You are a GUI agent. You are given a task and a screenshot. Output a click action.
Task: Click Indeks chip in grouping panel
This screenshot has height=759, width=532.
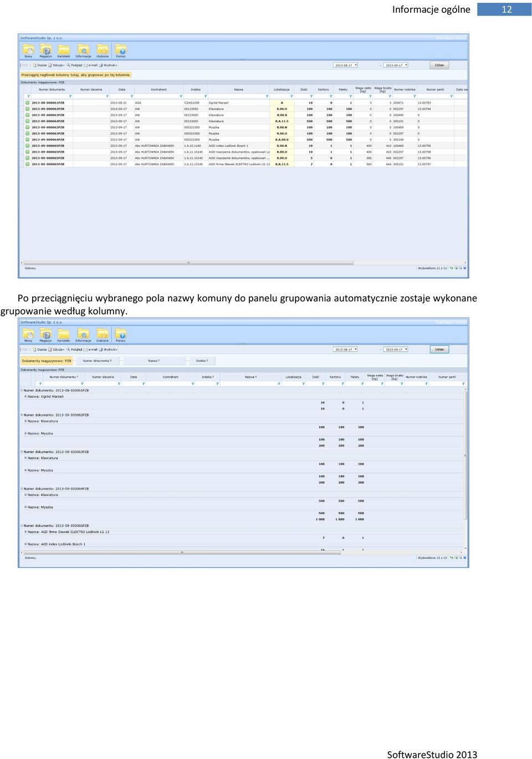(x=202, y=361)
